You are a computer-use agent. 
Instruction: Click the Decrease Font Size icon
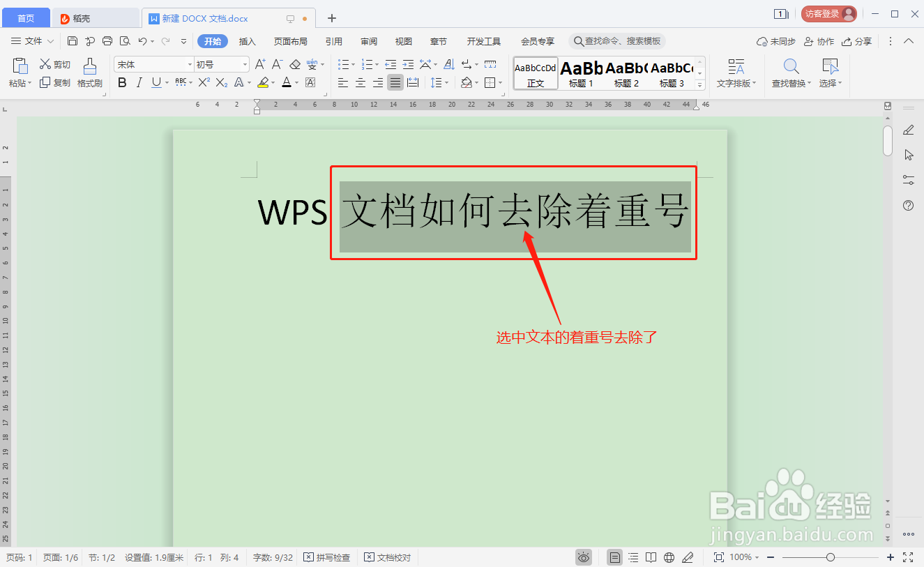(277, 64)
